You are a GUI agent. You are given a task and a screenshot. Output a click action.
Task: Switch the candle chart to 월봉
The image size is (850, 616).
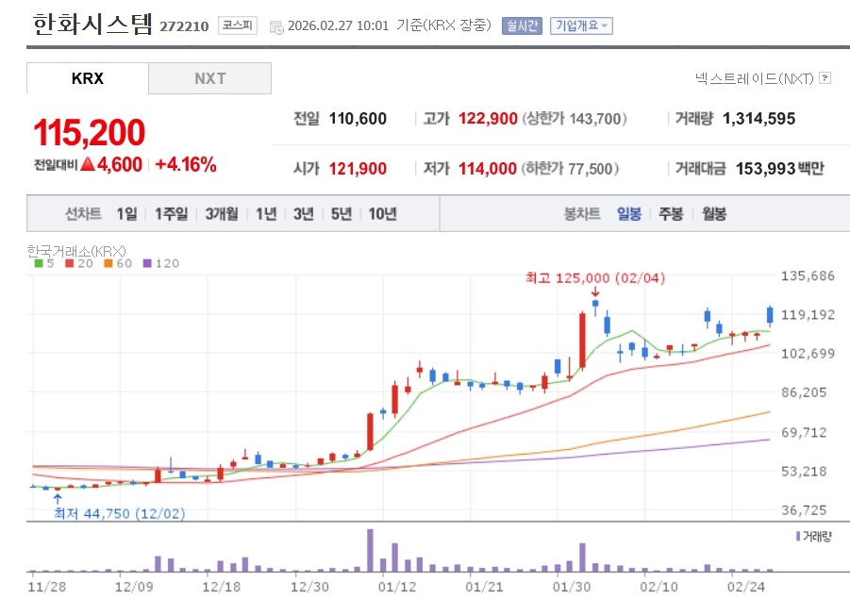pos(714,214)
